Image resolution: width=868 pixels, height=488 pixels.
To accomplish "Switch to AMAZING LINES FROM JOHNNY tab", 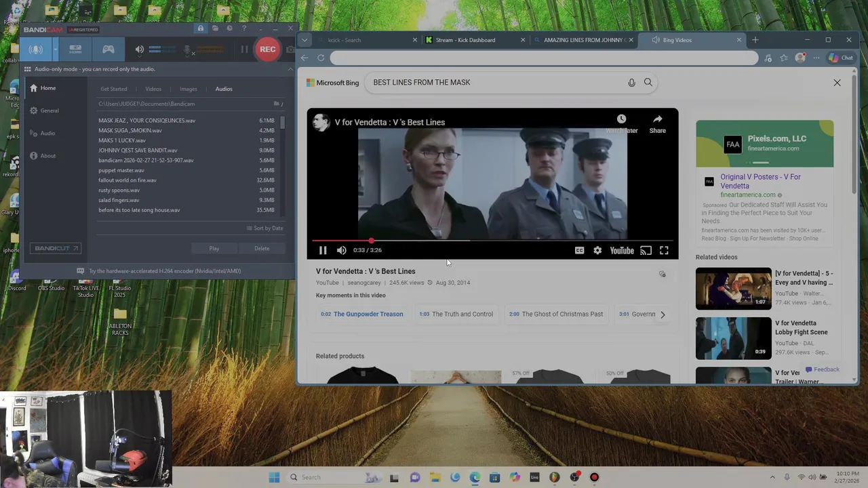I will click(583, 40).
